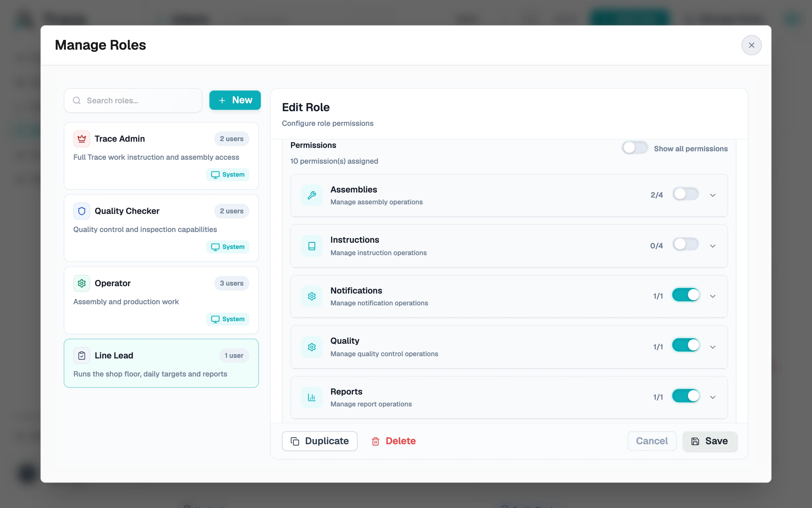Click the Trace Admin crown icon
The height and width of the screenshot is (508, 812).
tap(81, 139)
